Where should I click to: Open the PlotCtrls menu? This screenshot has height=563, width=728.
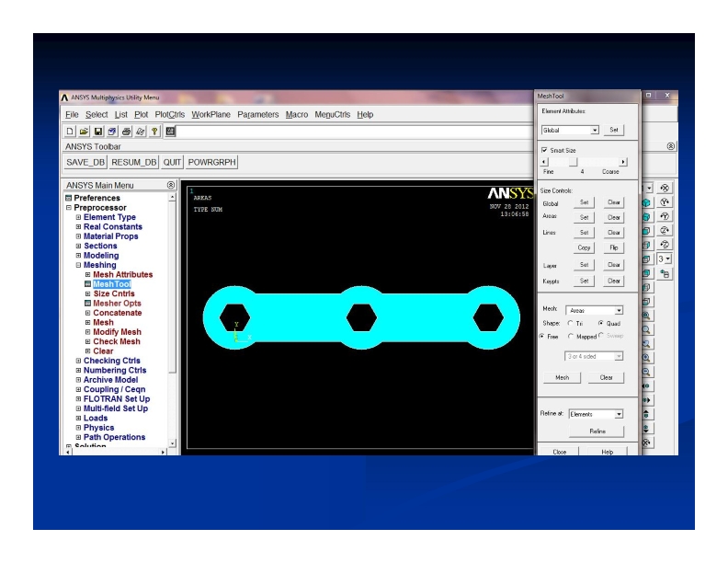(170, 115)
